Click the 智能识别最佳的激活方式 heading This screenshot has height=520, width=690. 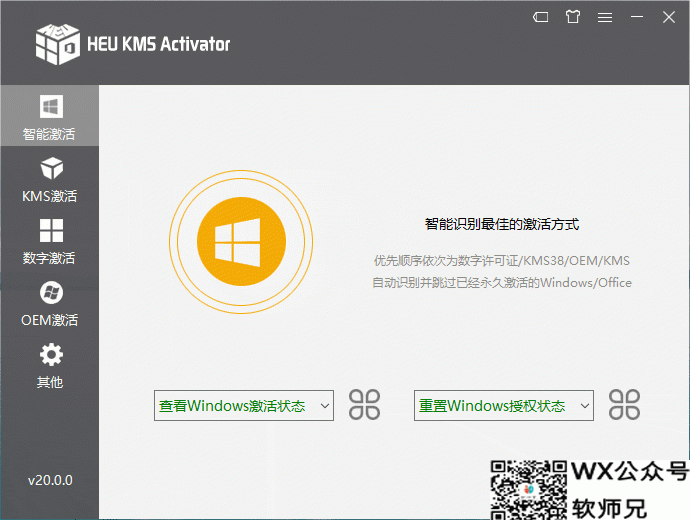click(x=502, y=224)
